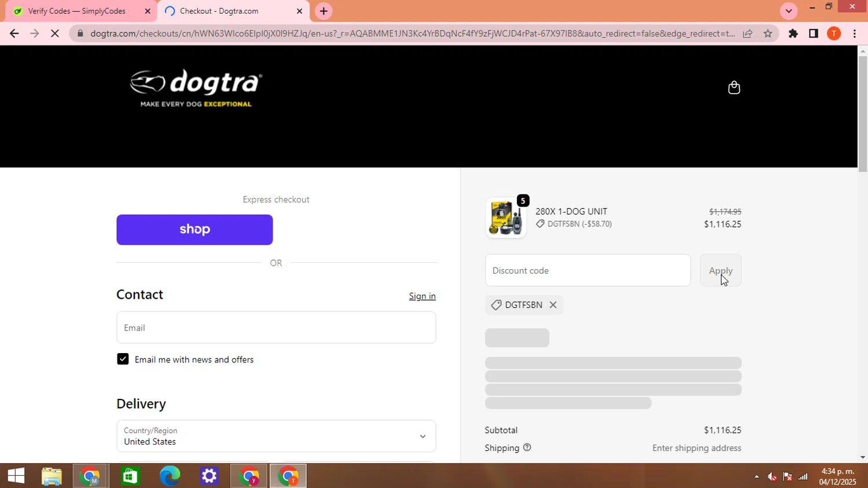Click the shipping help question icon
868x488 pixels.
pos(527,447)
